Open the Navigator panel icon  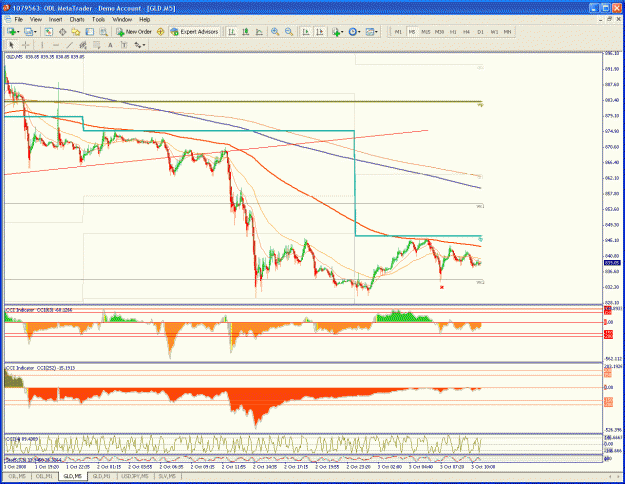(x=76, y=31)
